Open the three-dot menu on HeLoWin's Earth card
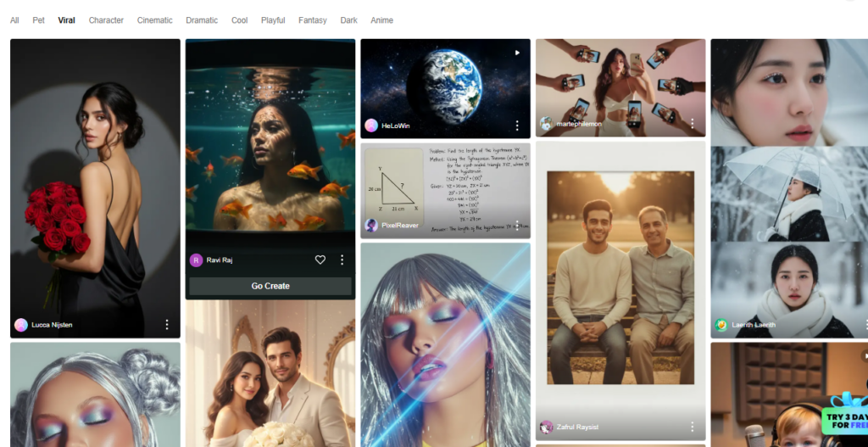This screenshot has width=868, height=447. coord(517,126)
